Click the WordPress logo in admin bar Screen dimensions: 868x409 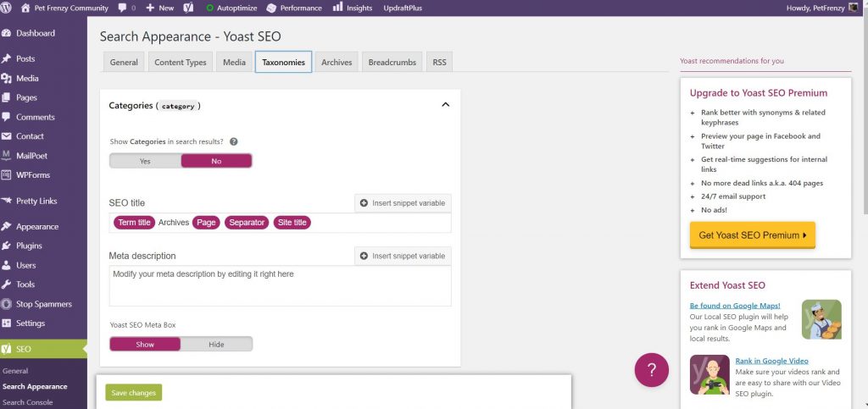7,8
